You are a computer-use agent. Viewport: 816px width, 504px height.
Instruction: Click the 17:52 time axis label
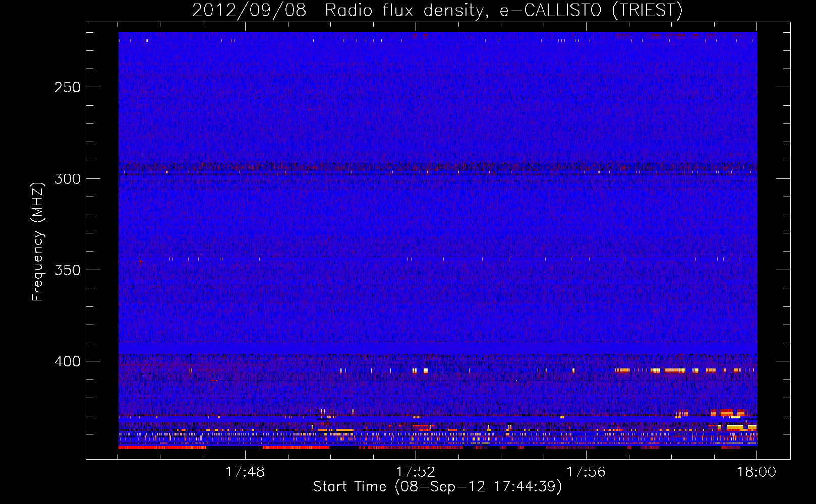416,472
